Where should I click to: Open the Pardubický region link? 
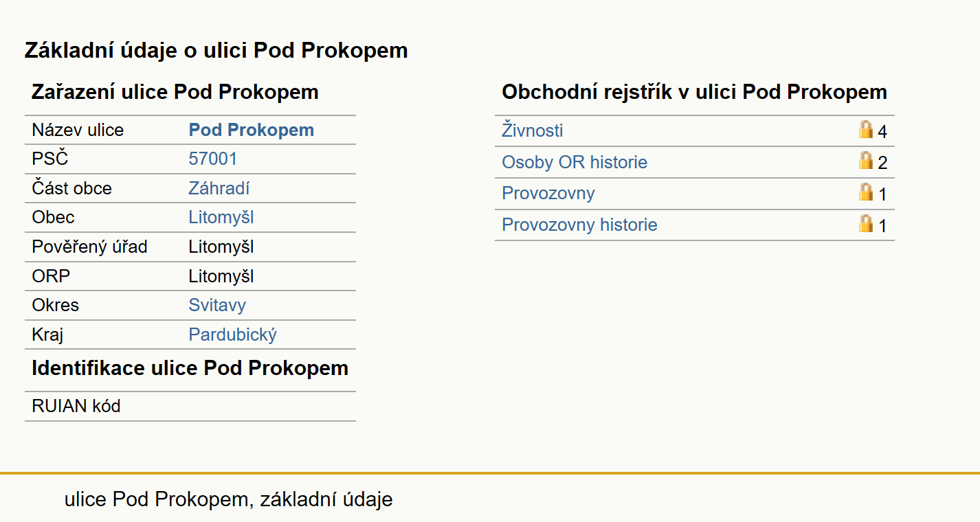[x=233, y=334]
